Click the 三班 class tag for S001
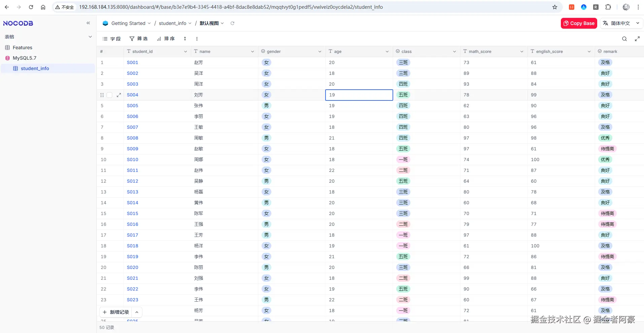This screenshot has width=644, height=333. 403,62
